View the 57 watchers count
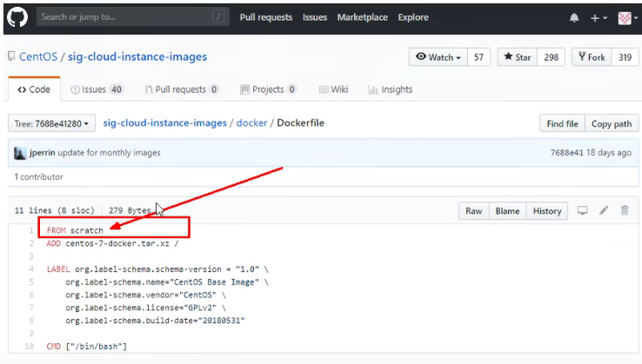 (478, 57)
